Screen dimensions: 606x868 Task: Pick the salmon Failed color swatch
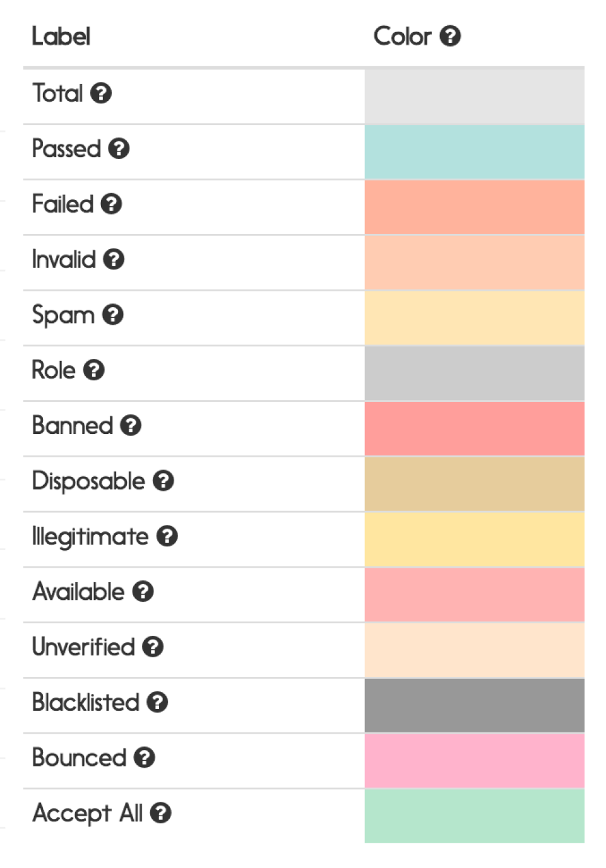474,207
